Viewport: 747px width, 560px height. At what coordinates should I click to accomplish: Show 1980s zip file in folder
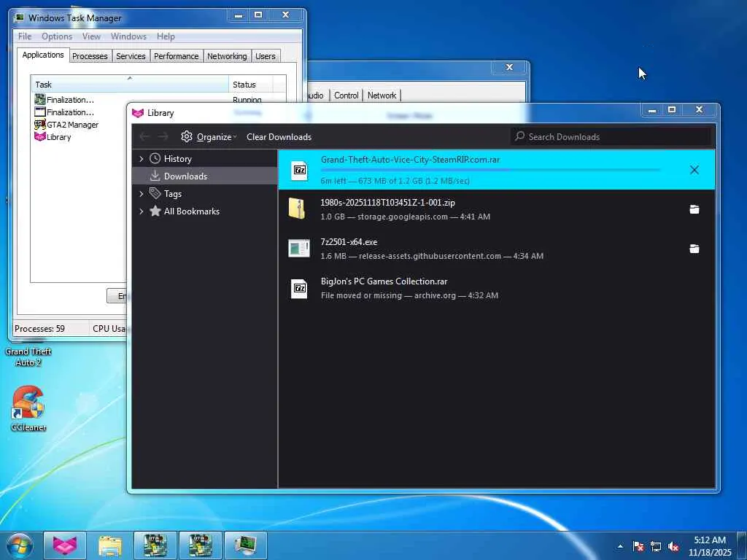[x=694, y=209]
